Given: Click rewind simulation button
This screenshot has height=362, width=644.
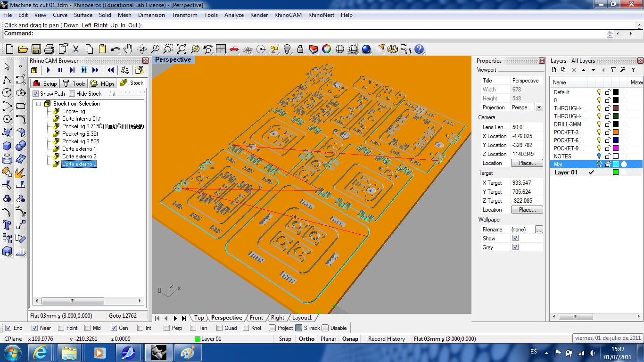Looking at the screenshot, I should coord(111,70).
